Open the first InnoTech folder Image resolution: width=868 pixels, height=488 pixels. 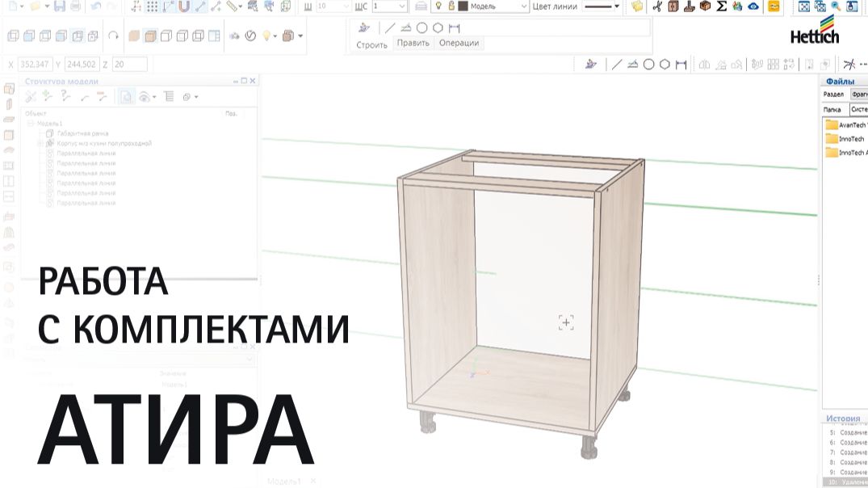point(845,139)
